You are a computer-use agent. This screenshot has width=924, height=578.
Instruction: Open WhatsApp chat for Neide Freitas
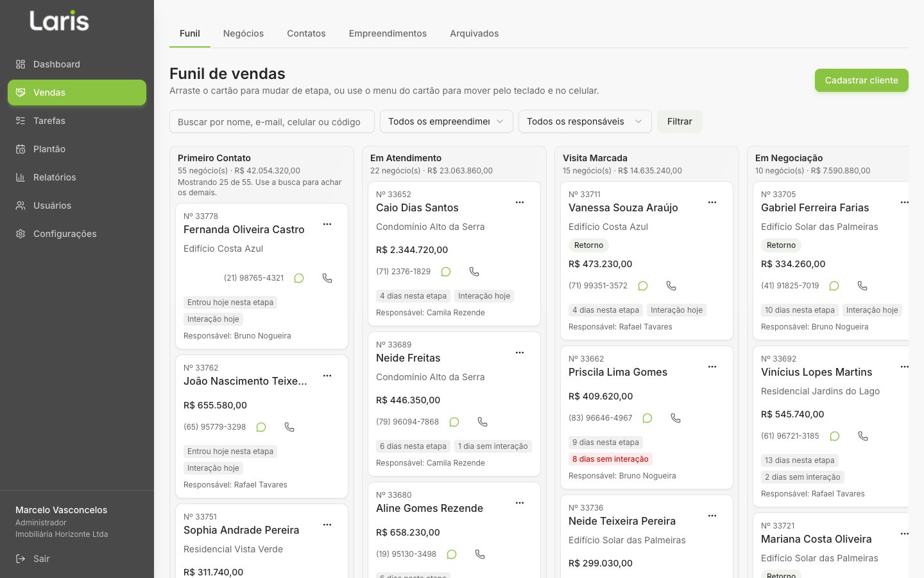[454, 422]
